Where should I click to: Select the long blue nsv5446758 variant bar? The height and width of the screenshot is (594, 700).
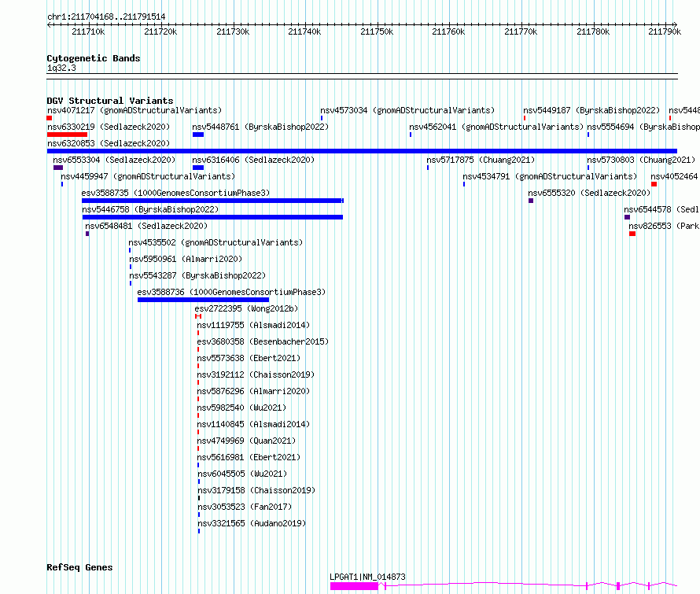pyautogui.click(x=212, y=217)
